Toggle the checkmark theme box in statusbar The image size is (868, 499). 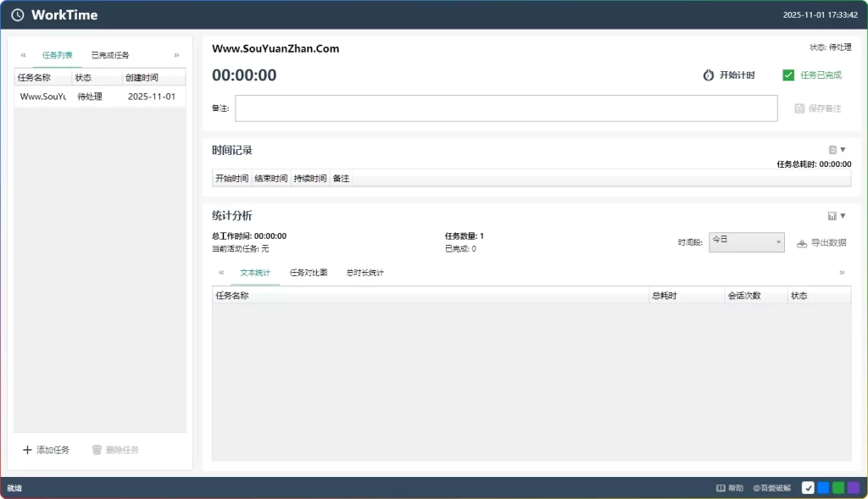tap(808, 487)
